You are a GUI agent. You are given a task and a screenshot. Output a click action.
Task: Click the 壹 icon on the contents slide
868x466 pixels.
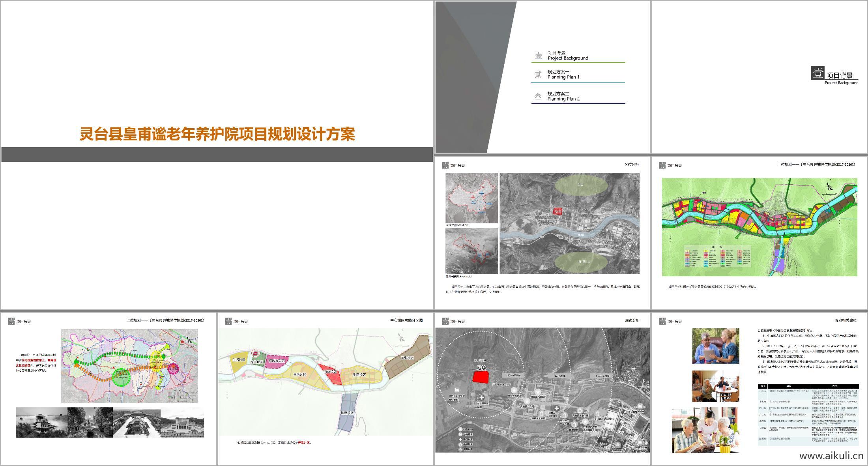click(538, 56)
